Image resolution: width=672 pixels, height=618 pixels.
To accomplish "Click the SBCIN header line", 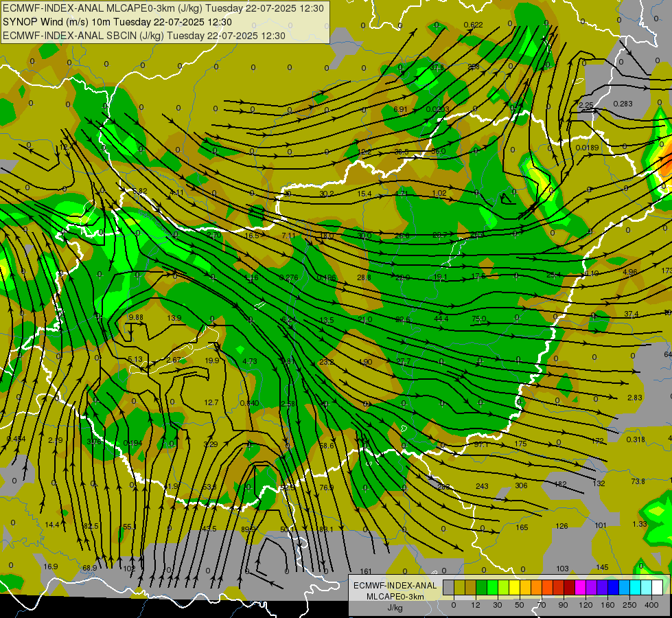I will point(143,36).
